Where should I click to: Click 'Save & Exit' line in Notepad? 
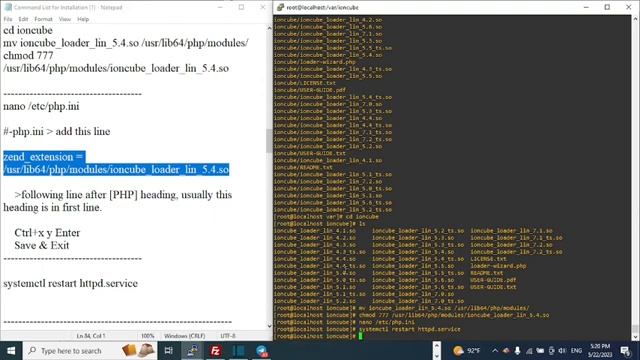(42, 245)
